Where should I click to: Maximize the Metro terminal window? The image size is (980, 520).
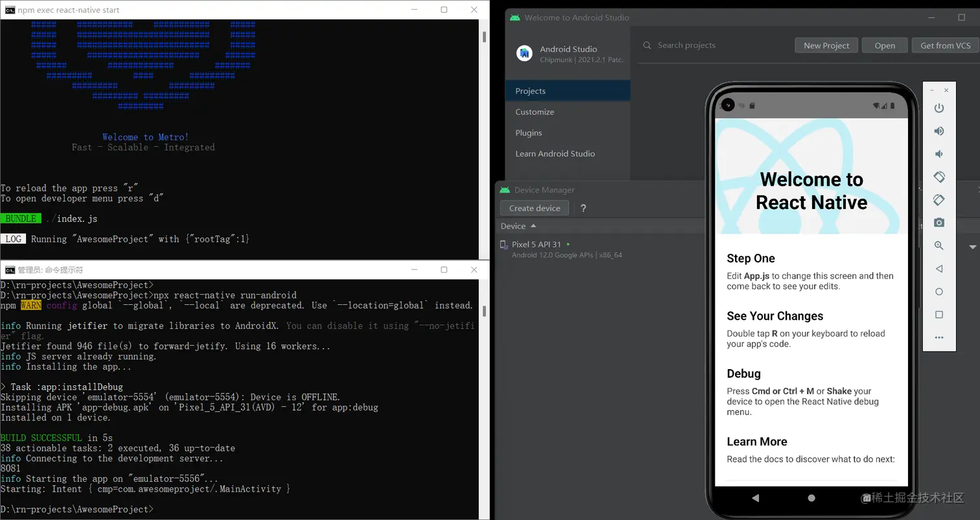point(444,10)
